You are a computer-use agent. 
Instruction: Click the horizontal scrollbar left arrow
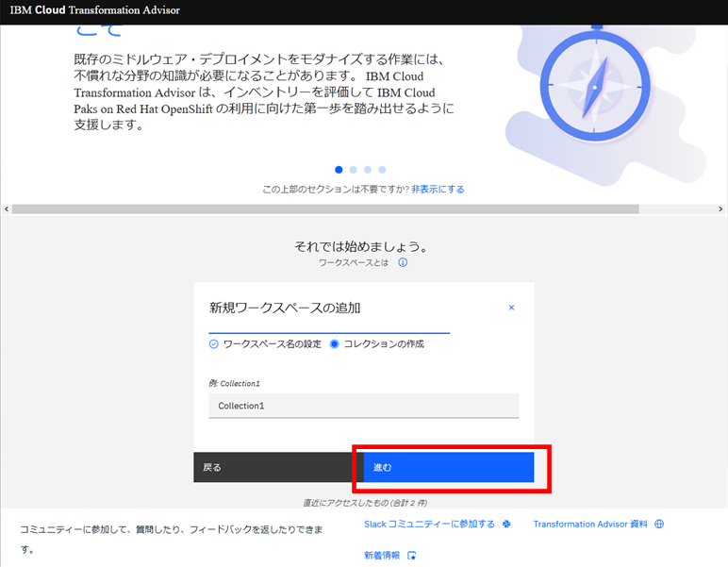click(6, 208)
